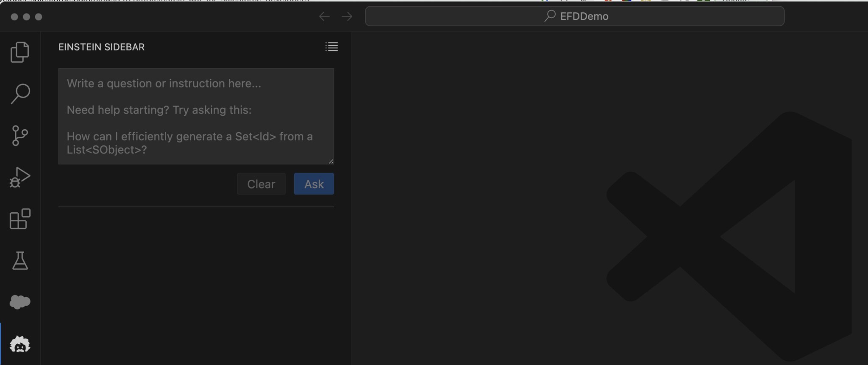Click the Ask button
Viewport: 868px width, 365px height.
(314, 184)
